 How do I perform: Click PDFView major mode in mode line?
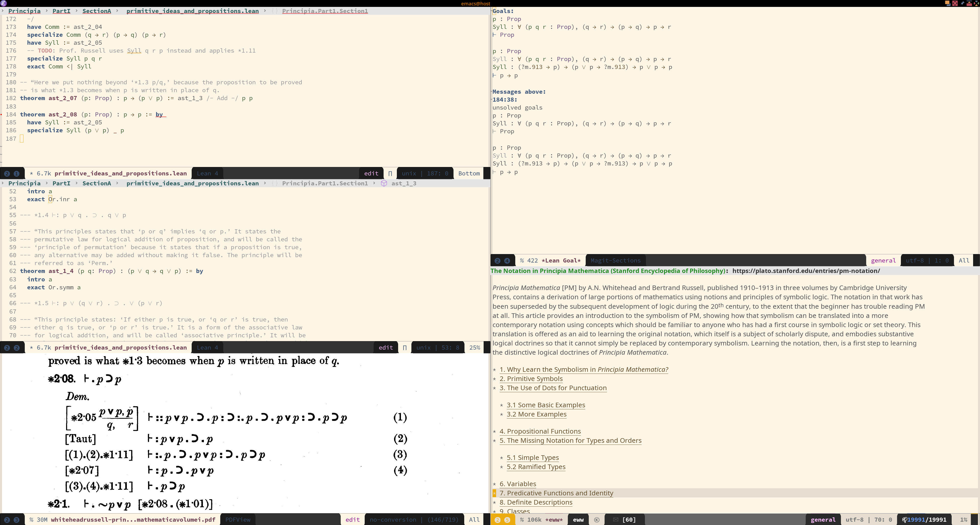coord(238,520)
